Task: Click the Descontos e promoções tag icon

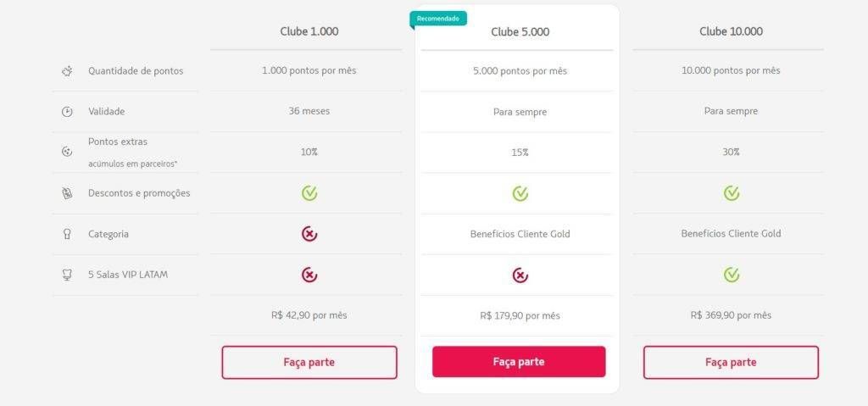Action: point(67,193)
